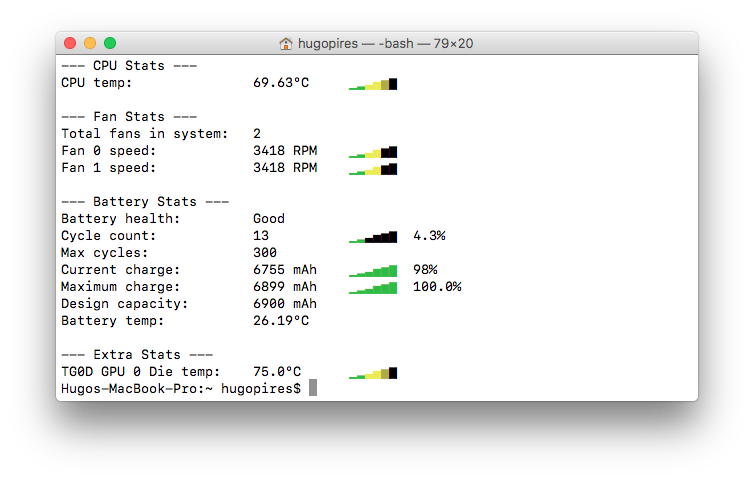Click the green zoom window button

[x=110, y=43]
